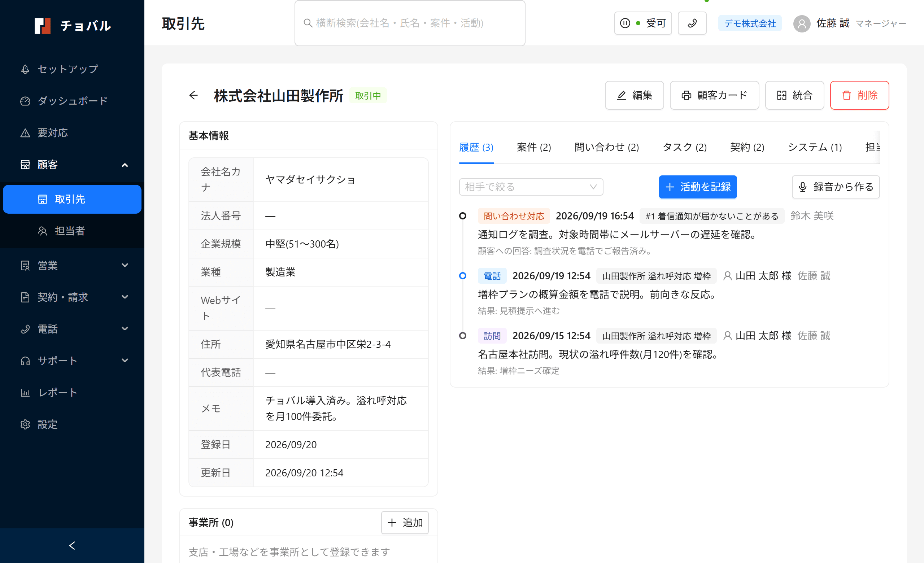The height and width of the screenshot is (563, 924).
Task: Click the 活動を記録 button
Action: coord(697,187)
